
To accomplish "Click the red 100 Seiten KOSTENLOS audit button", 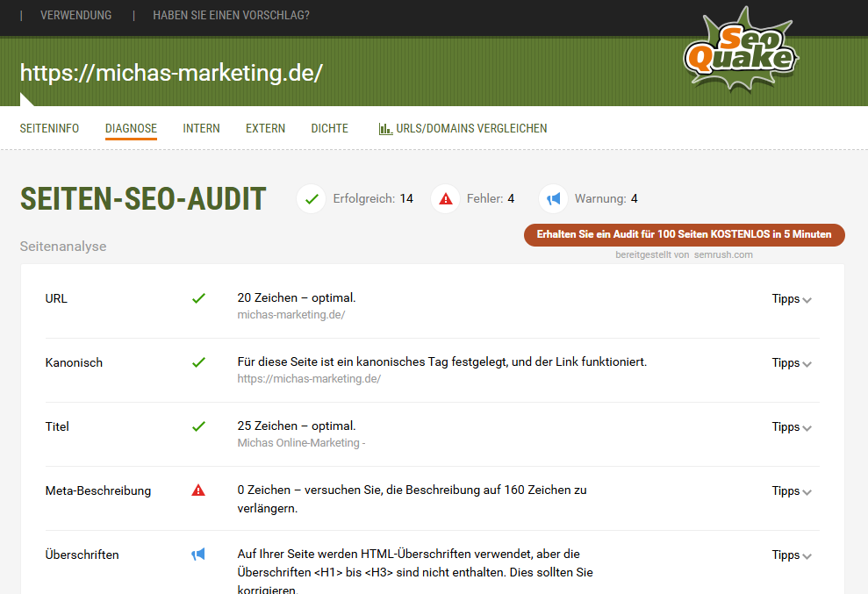I will click(x=685, y=235).
